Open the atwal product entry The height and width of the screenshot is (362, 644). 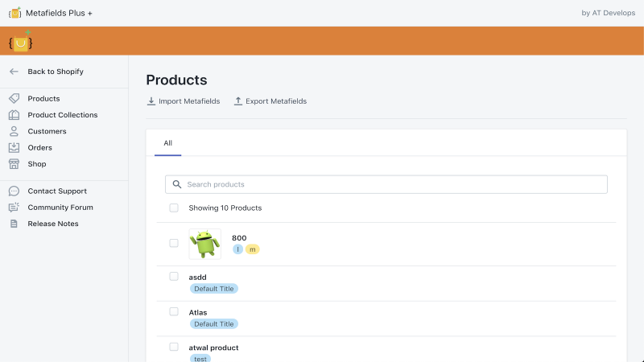(x=213, y=348)
